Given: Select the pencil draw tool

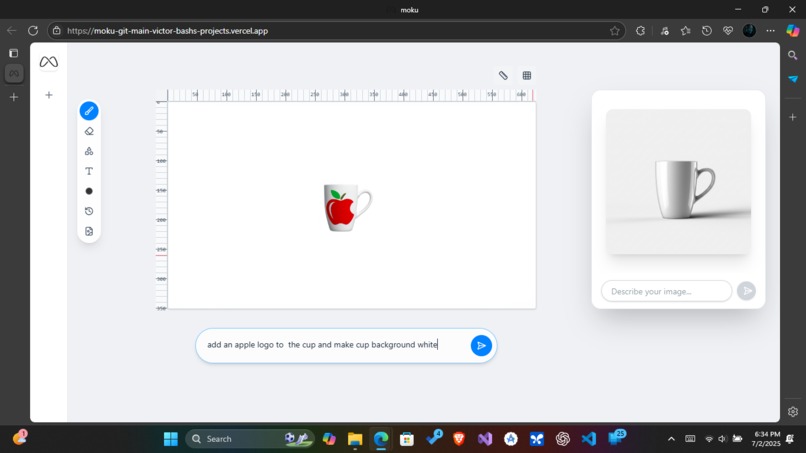Looking at the screenshot, I should tap(89, 111).
